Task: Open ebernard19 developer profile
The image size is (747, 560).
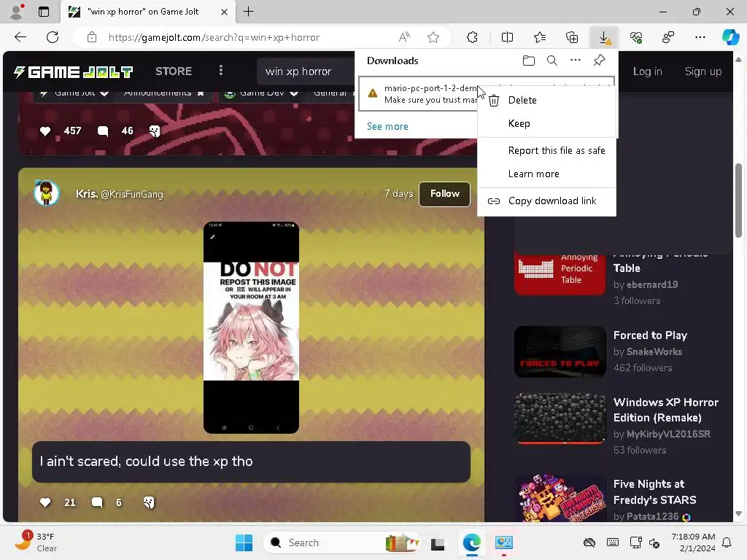Action: tap(652, 285)
